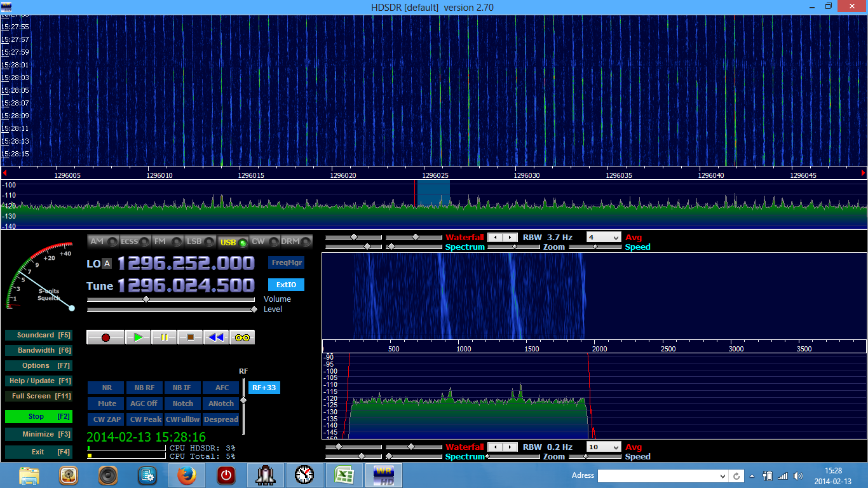
Task: Switch to FM mode
Action: pyautogui.click(x=167, y=241)
